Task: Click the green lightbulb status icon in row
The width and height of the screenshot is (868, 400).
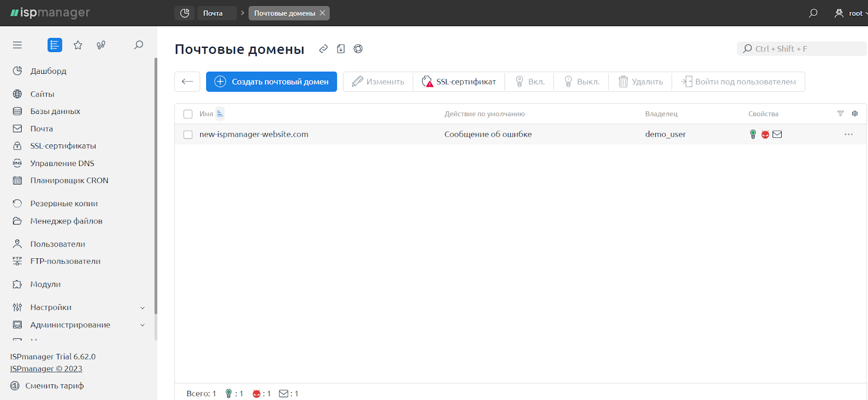Action: pos(753,134)
